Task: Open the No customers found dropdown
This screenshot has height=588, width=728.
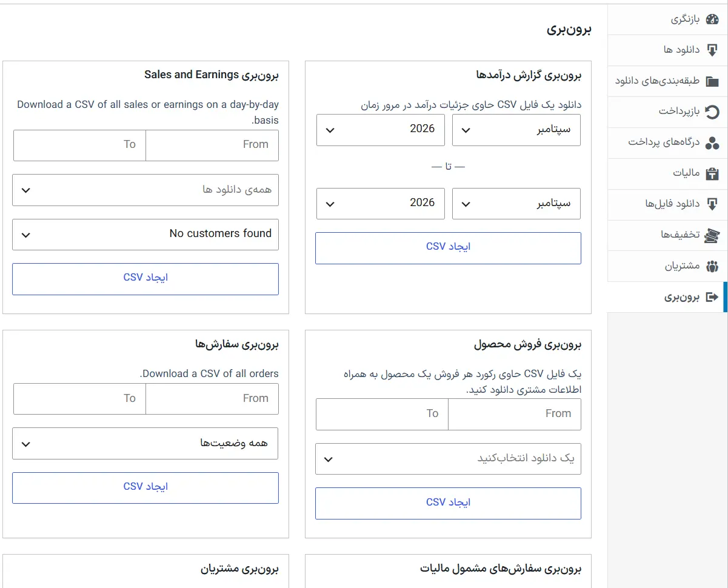Action: point(145,235)
